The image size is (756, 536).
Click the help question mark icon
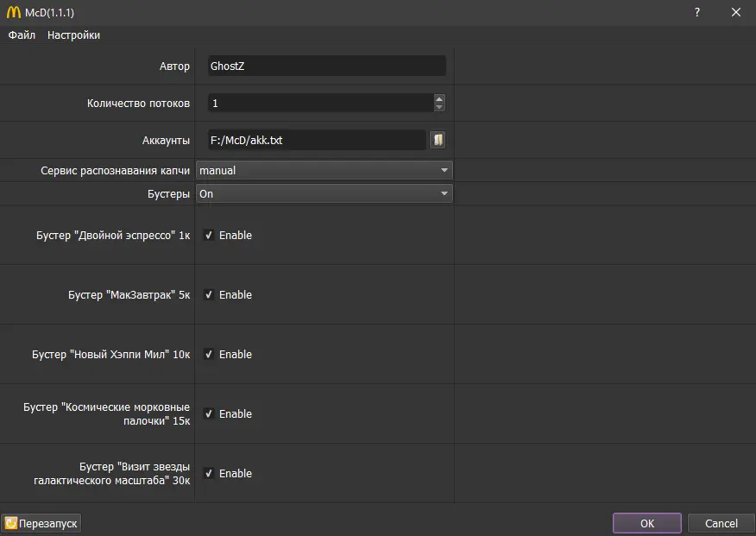click(697, 12)
